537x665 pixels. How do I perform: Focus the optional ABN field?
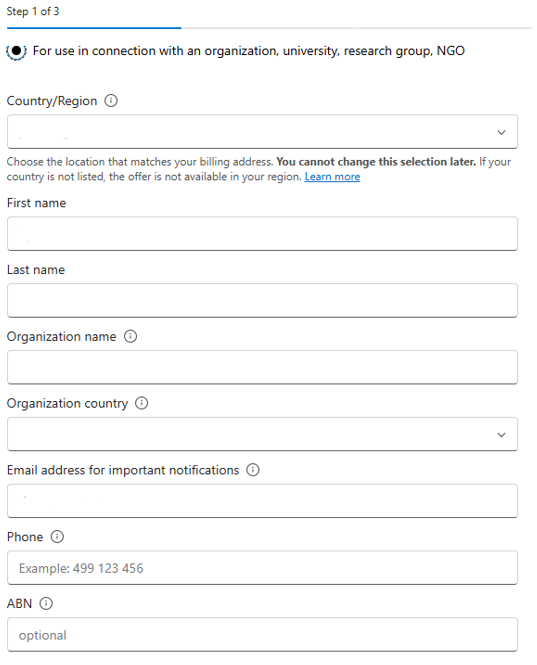pos(262,635)
